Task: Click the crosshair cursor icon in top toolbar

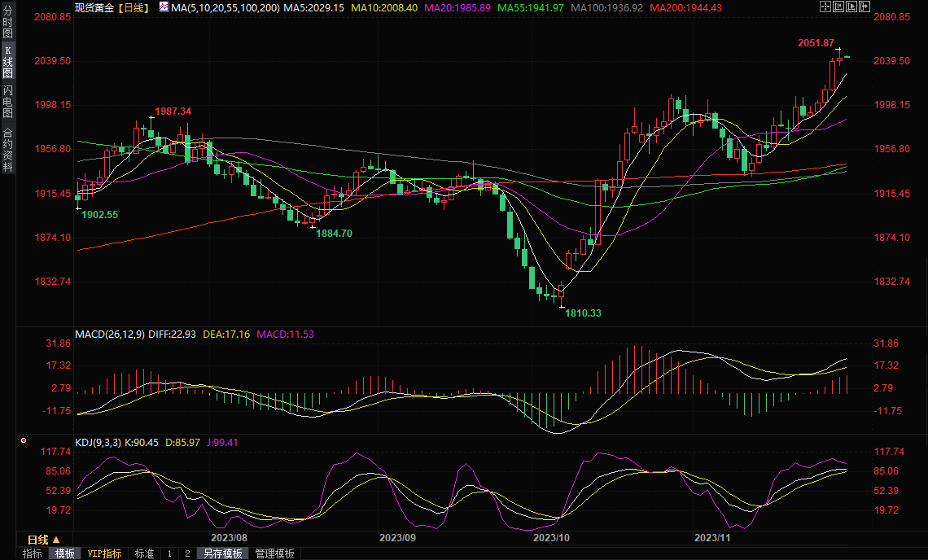Action: pos(824,7)
